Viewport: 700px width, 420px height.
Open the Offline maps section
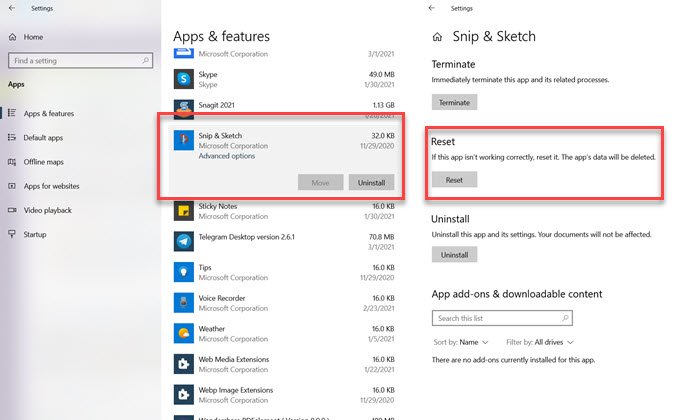point(43,162)
